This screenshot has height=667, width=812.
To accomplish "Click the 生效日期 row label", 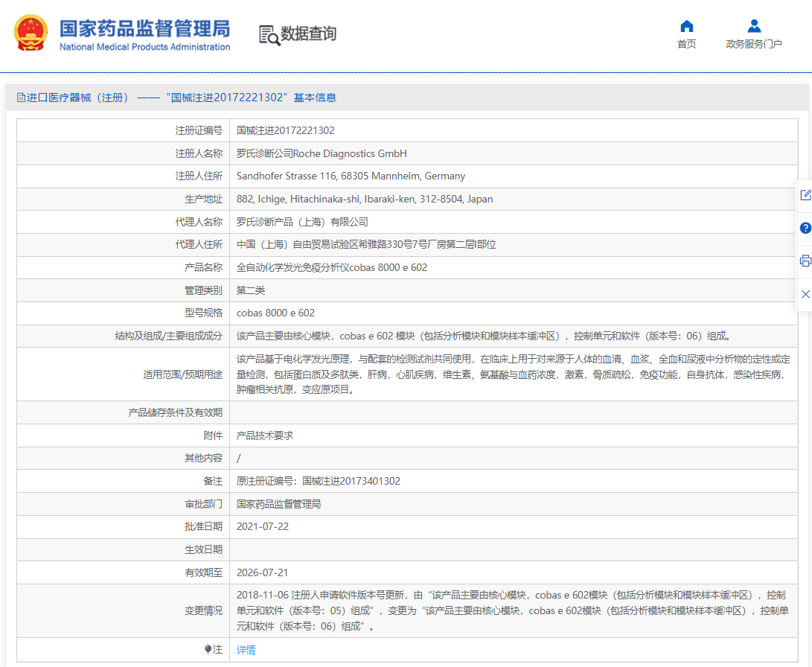I will click(x=203, y=549).
